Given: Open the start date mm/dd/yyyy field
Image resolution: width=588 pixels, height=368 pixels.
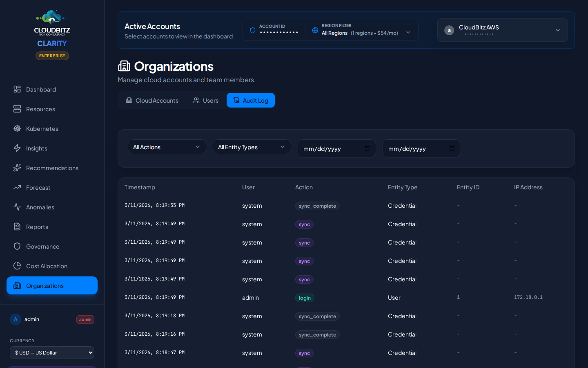Looking at the screenshot, I should click(x=336, y=148).
